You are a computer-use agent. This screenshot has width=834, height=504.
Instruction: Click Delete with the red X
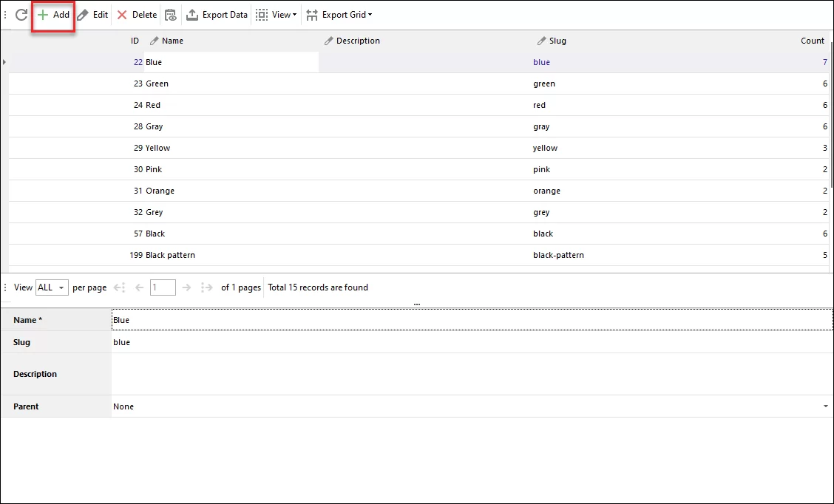137,15
